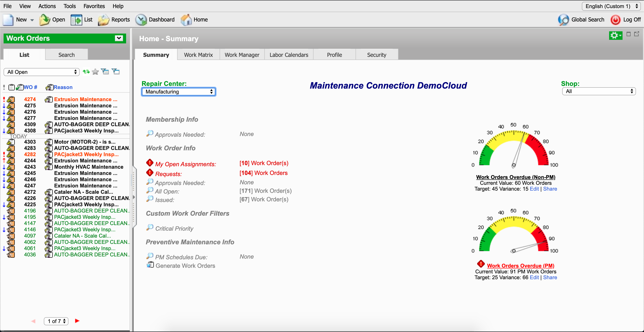Click the Generate Work Orders icon
The image size is (644, 332).
pyautogui.click(x=150, y=265)
